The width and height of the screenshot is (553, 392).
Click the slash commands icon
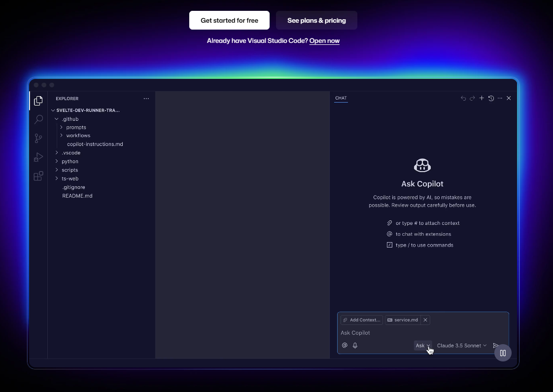(x=389, y=245)
